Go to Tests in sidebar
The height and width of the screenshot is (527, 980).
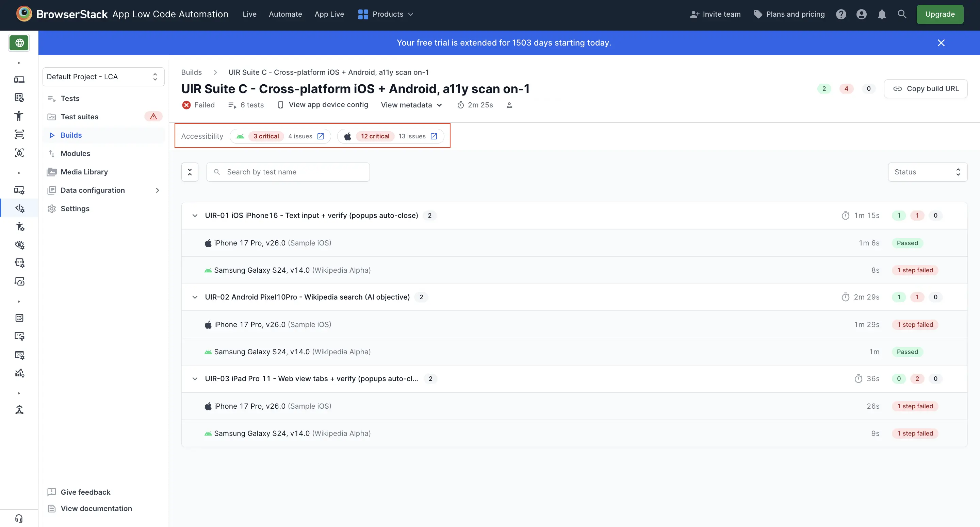(103, 99)
